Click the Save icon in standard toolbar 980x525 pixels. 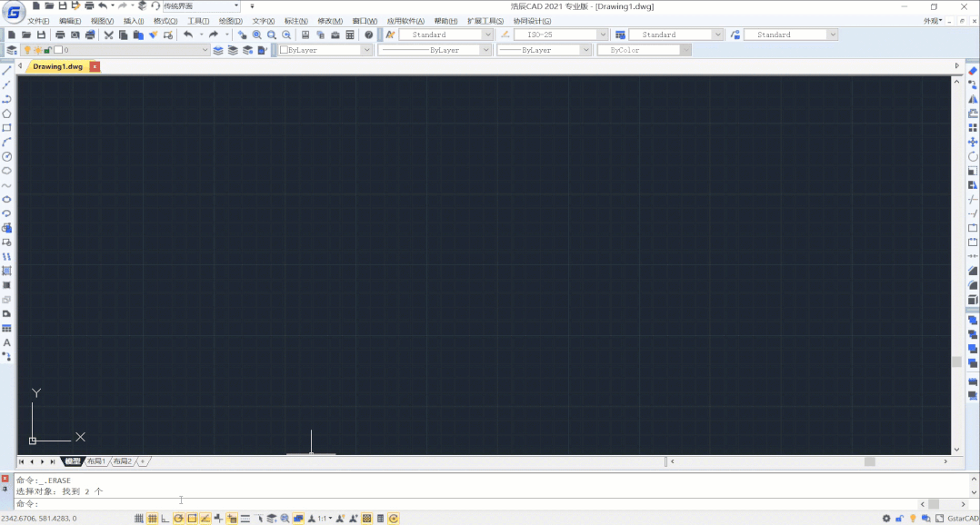[41, 35]
